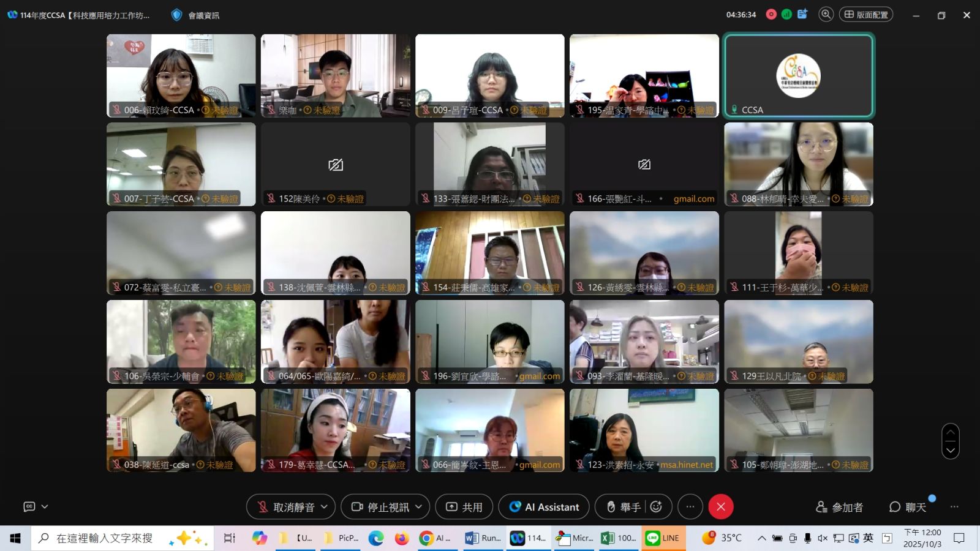Open the 參加者 participants panel
This screenshot has width=980, height=551.
839,507
